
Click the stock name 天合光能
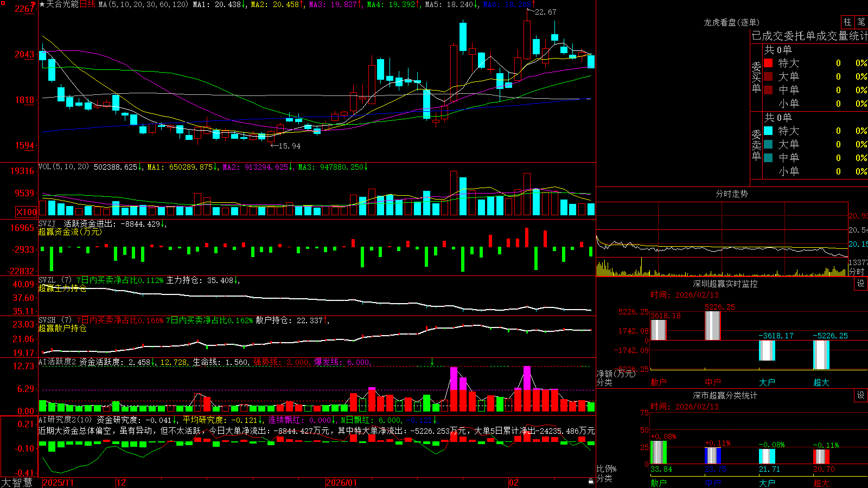[x=62, y=4]
